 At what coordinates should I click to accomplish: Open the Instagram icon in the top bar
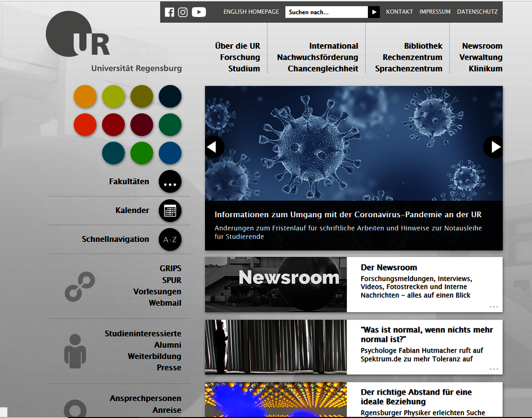(183, 12)
